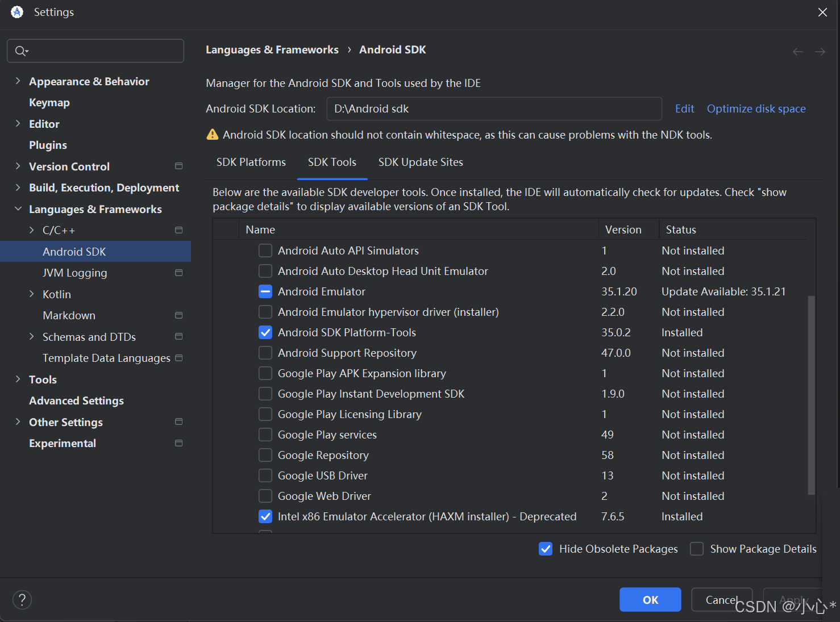Image resolution: width=840 pixels, height=622 pixels.
Task: Collapse Languages & Frameworks section
Action: click(x=18, y=208)
